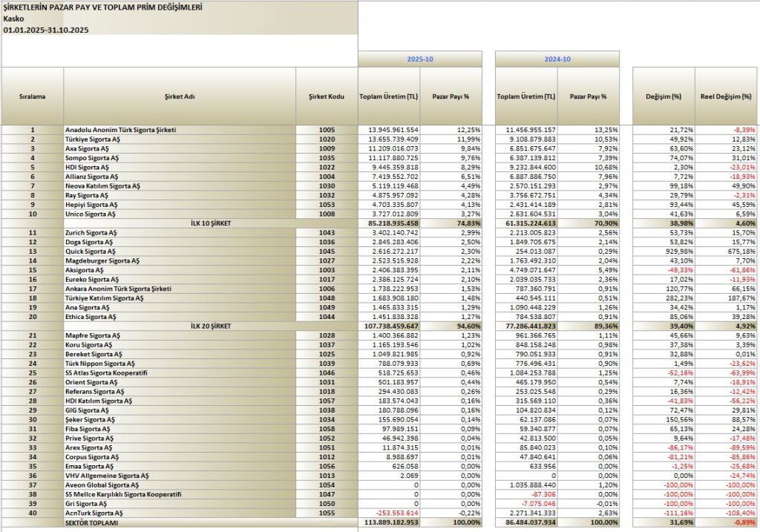Viewport: 760px width, 532px height.
Task: Click the 2024-10 period header
Action: 557,59
